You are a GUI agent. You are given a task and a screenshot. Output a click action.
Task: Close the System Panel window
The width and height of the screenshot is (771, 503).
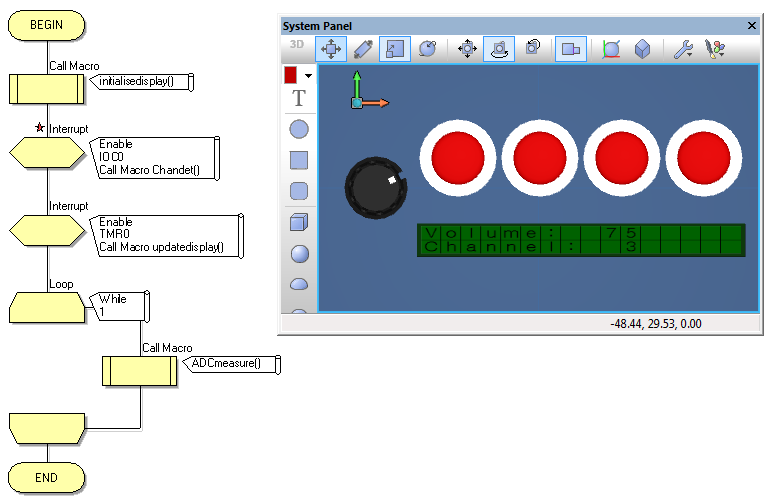pyautogui.click(x=752, y=25)
